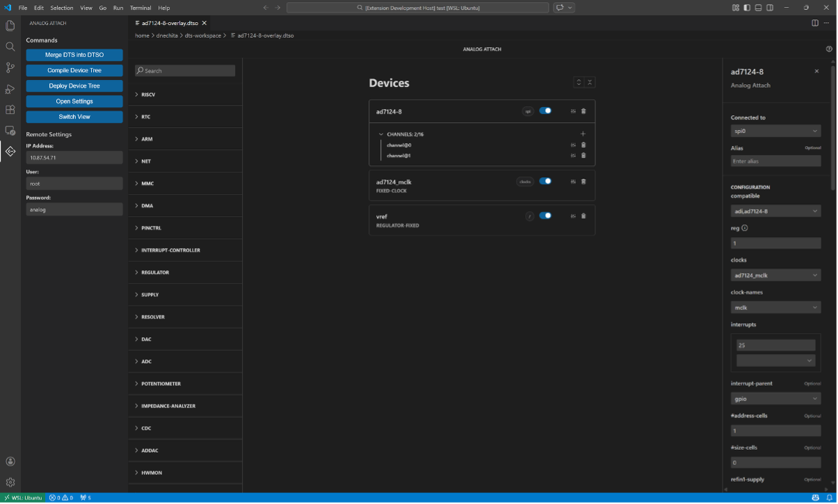Expand the ADC category
Image resolution: width=838 pixels, height=504 pixels.
coord(185,361)
